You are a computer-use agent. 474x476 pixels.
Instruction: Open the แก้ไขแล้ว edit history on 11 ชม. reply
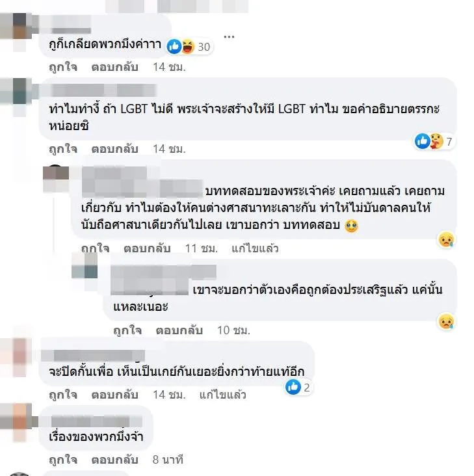pos(255,248)
